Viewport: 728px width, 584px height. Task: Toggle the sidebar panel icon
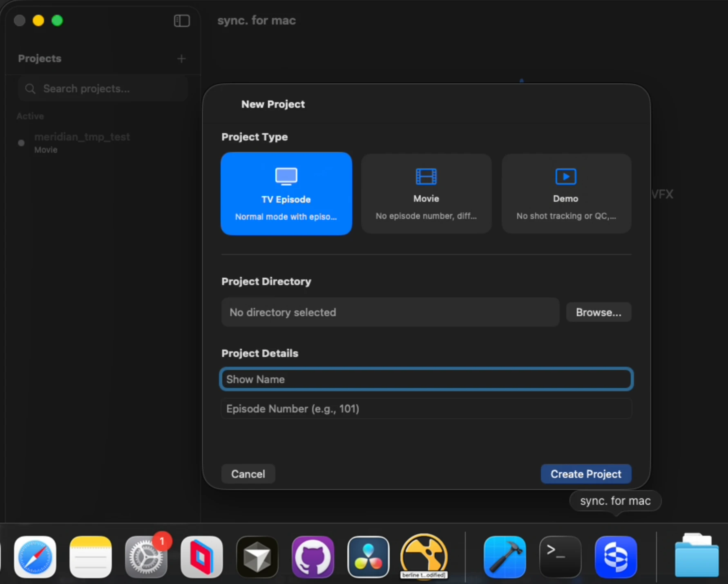(182, 21)
